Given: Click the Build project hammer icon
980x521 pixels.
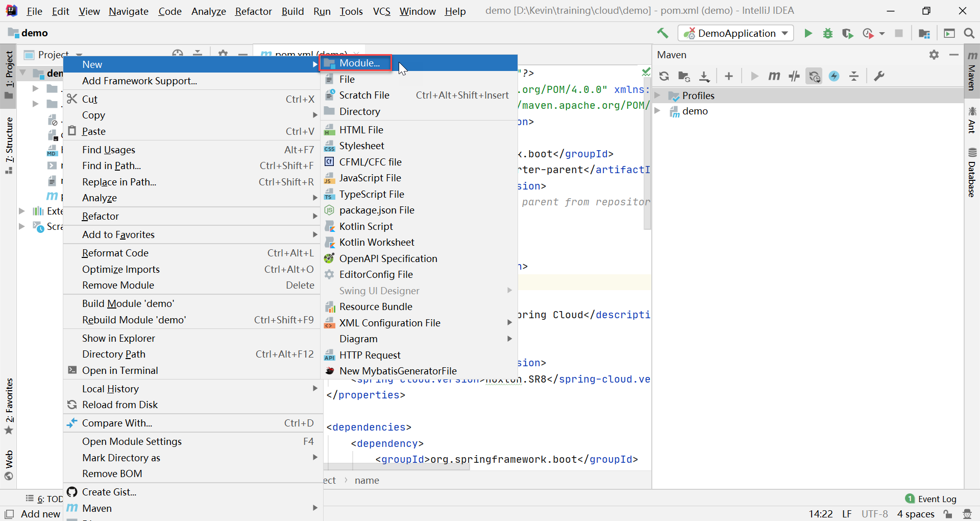Looking at the screenshot, I should coord(663,33).
